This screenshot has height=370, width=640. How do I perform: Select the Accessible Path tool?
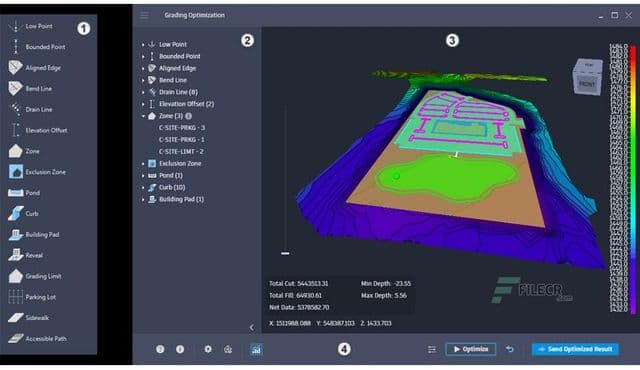point(37,339)
